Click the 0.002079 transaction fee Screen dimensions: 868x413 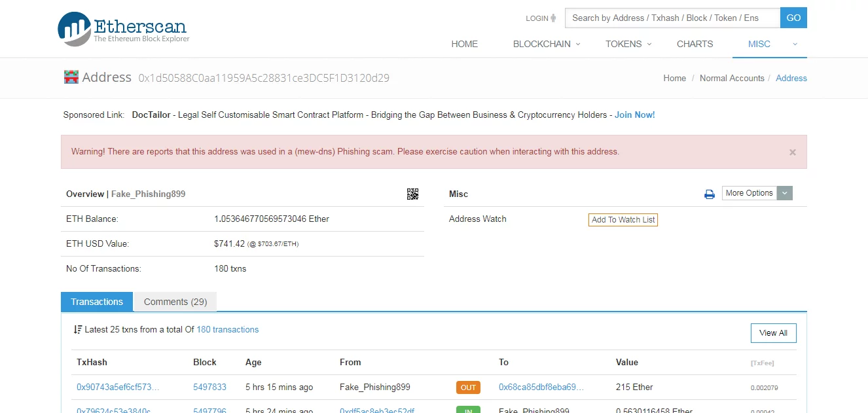click(x=765, y=387)
